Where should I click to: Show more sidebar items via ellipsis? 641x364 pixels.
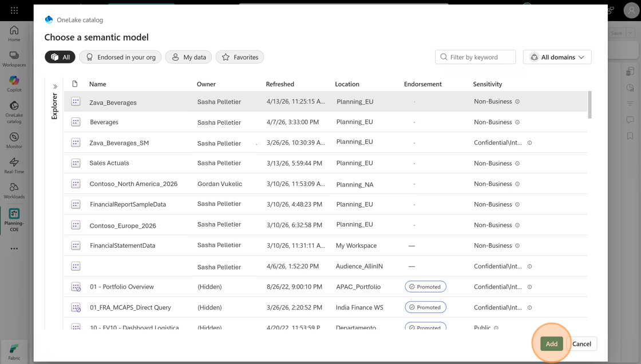coord(14,248)
